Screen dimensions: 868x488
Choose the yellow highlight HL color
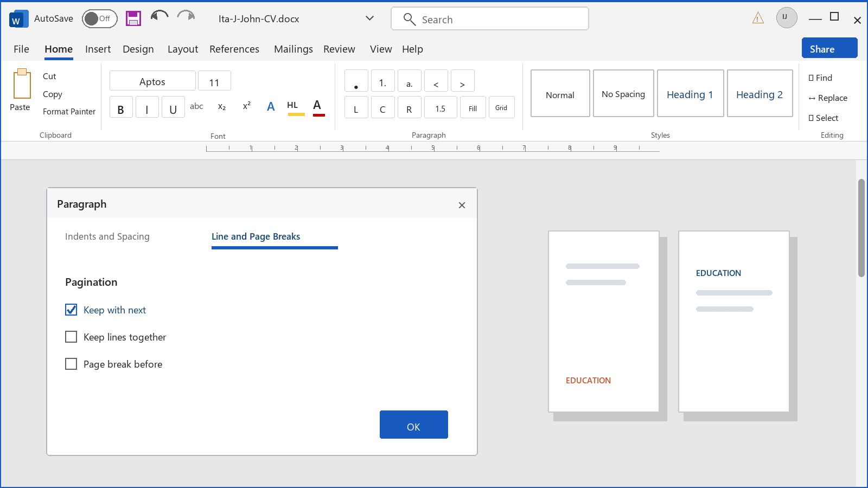click(x=296, y=107)
